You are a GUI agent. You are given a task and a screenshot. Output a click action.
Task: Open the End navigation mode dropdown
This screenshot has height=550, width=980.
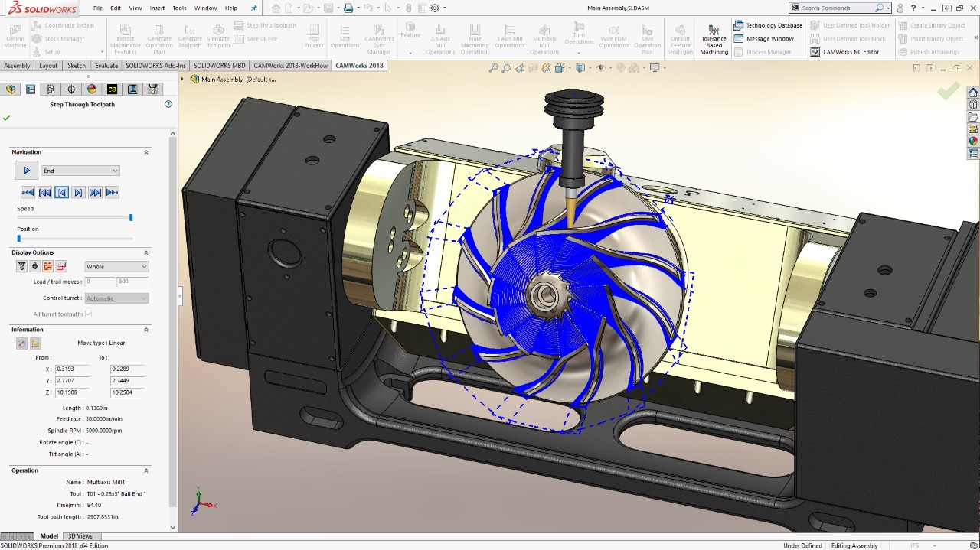coord(80,171)
